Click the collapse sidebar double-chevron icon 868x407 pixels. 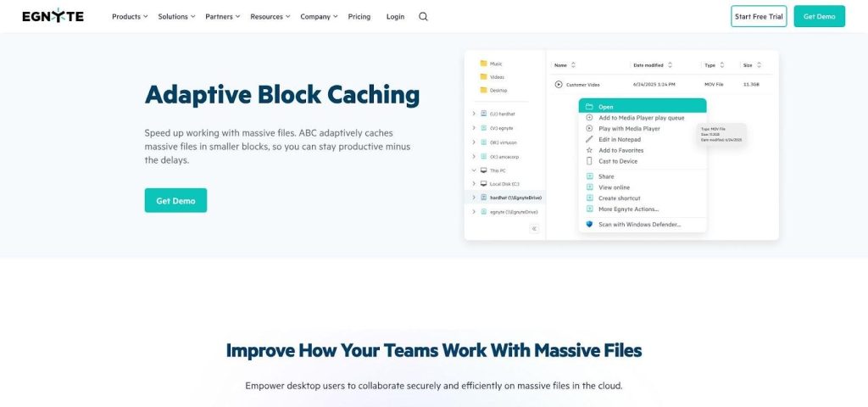click(534, 229)
